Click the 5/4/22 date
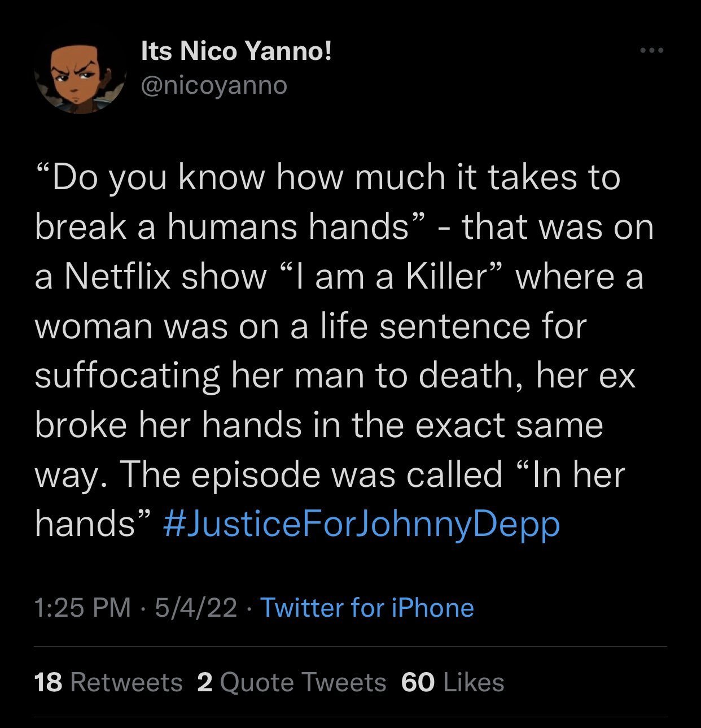Image resolution: width=701 pixels, height=728 pixels. point(195,608)
